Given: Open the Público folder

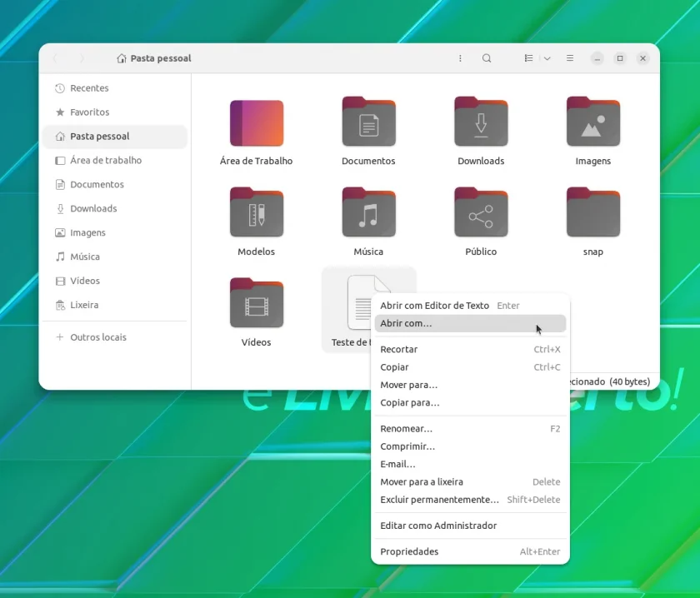Looking at the screenshot, I should 481,212.
